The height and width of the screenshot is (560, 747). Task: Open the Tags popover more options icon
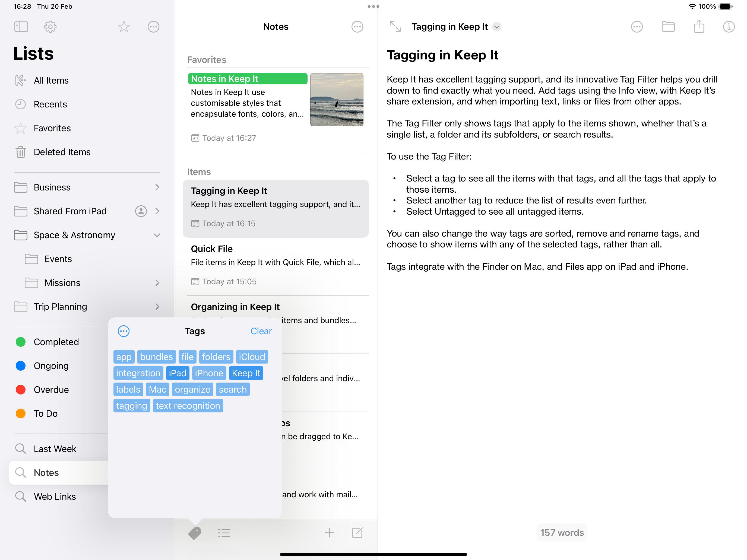coord(124,331)
